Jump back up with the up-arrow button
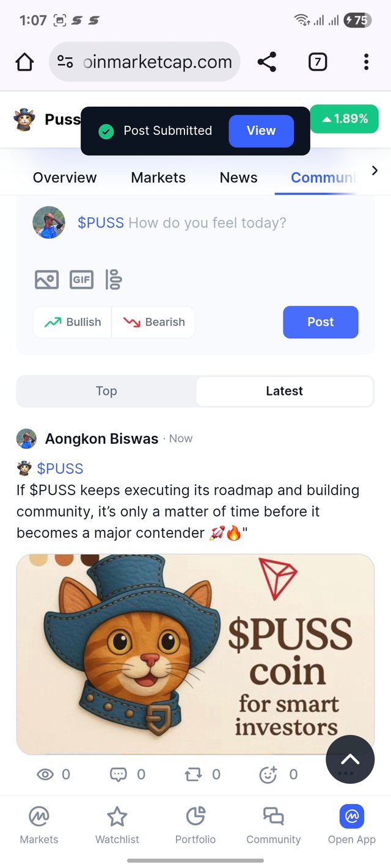This screenshot has height=868, width=391. pos(350,759)
